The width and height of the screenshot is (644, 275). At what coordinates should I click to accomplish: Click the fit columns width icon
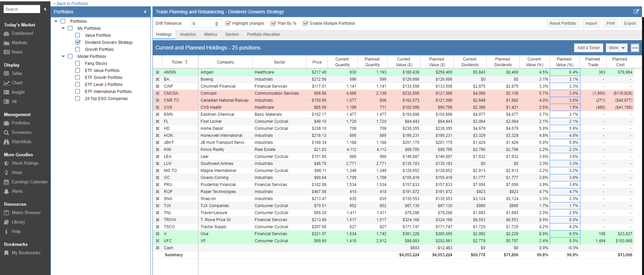(x=635, y=48)
